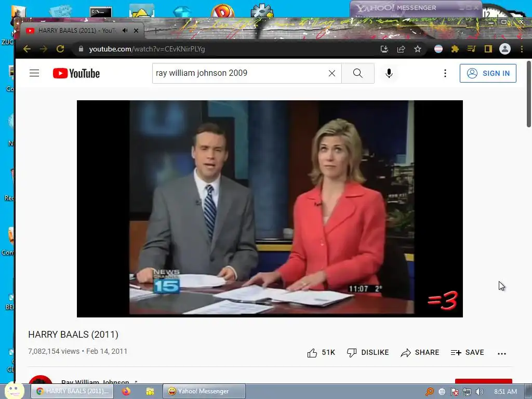Open more actions ellipsis below video
Image resolution: width=532 pixels, height=399 pixels.
pyautogui.click(x=501, y=353)
